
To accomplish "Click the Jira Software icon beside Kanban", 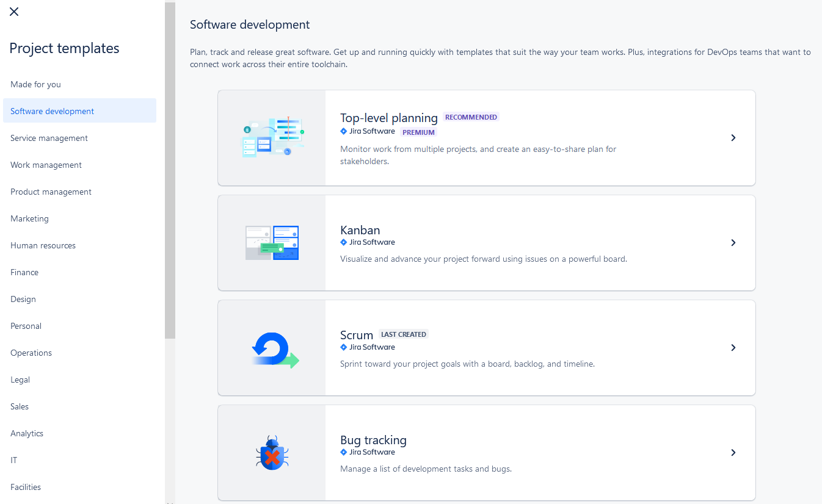I will point(343,242).
